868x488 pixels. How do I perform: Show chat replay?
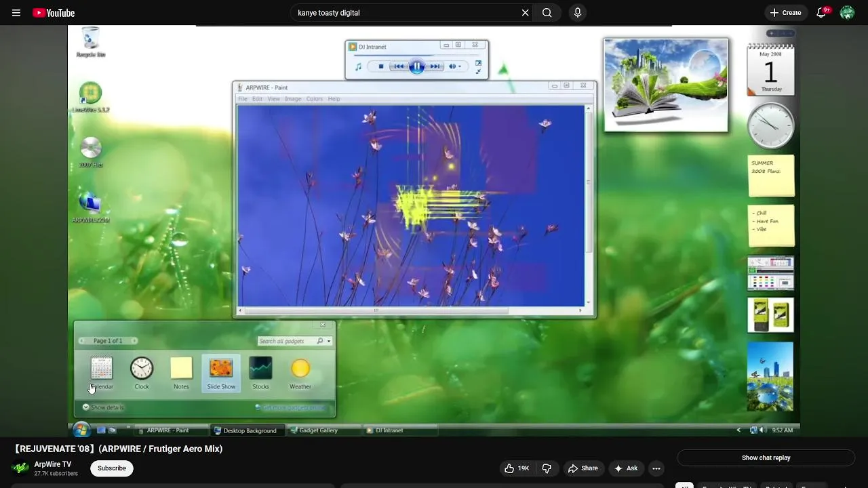(766, 458)
